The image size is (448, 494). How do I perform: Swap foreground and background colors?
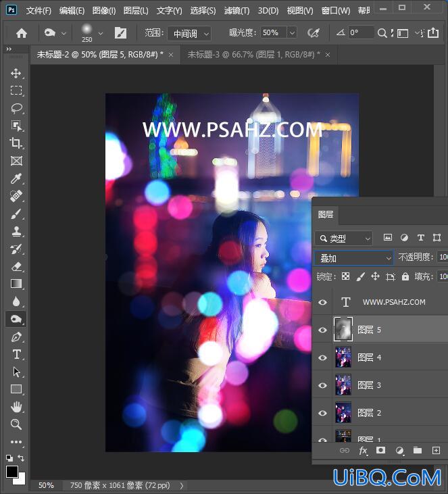tap(21, 458)
